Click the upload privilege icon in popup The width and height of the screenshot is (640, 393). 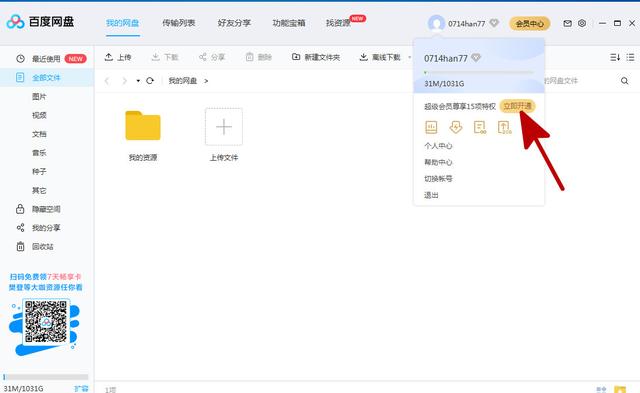pos(504,127)
